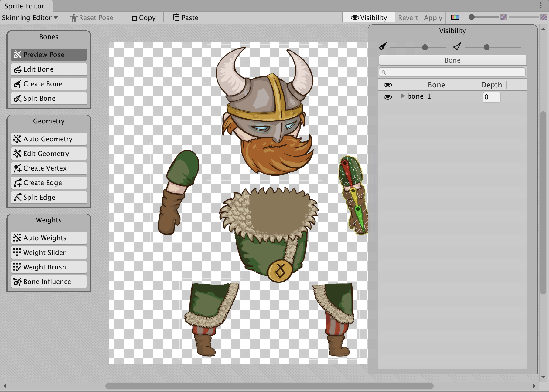The height and width of the screenshot is (392, 549).
Task: Click the bone search field
Action: tap(452, 72)
